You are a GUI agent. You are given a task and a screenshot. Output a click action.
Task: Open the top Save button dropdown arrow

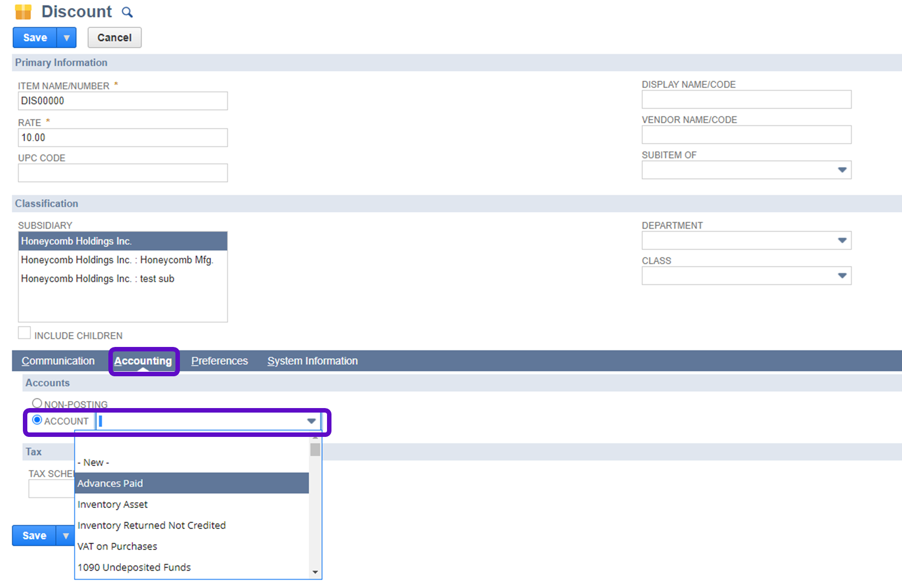pos(67,38)
